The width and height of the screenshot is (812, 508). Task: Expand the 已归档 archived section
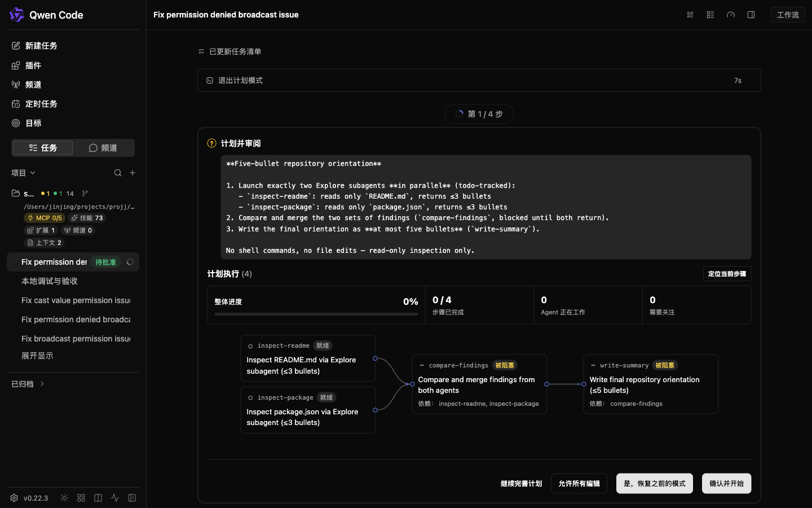pyautogui.click(x=28, y=384)
